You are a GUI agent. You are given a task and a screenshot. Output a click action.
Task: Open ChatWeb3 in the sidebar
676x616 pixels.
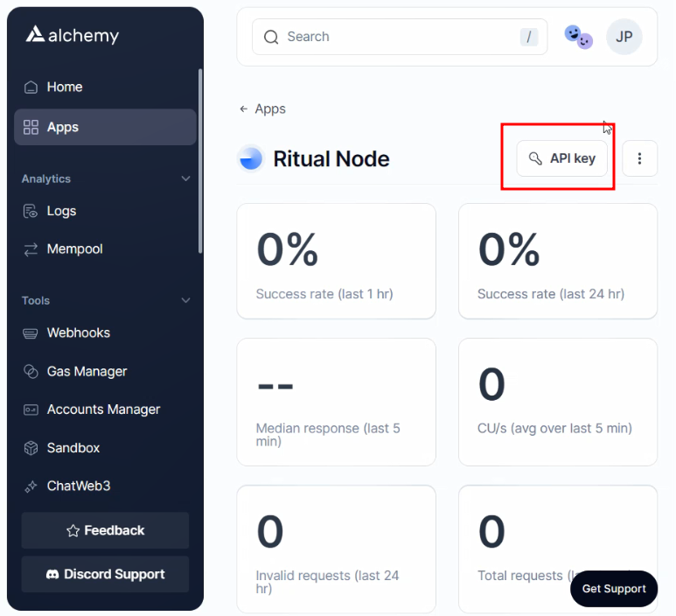click(x=105, y=486)
